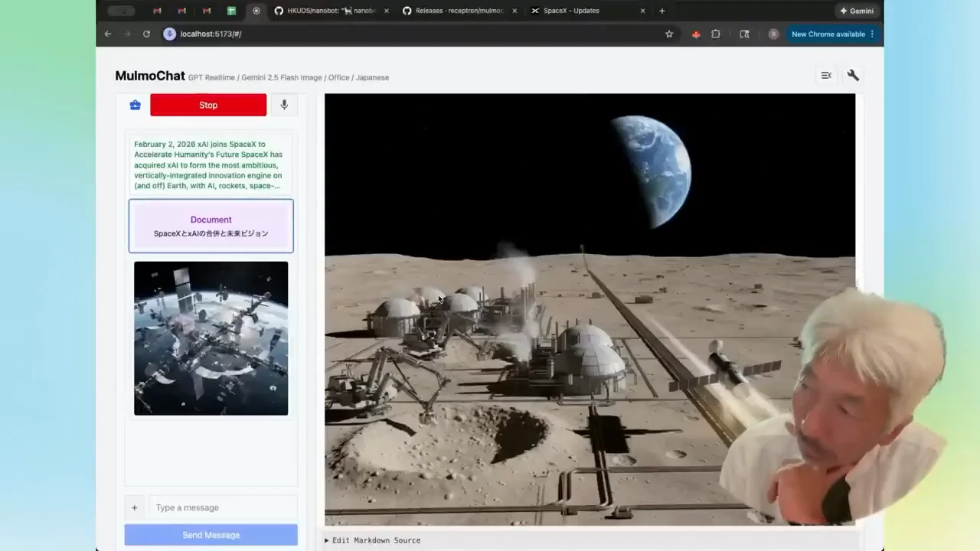This screenshot has width=980, height=551.
Task: Open the Chrome extensions puzzle icon
Action: (716, 34)
